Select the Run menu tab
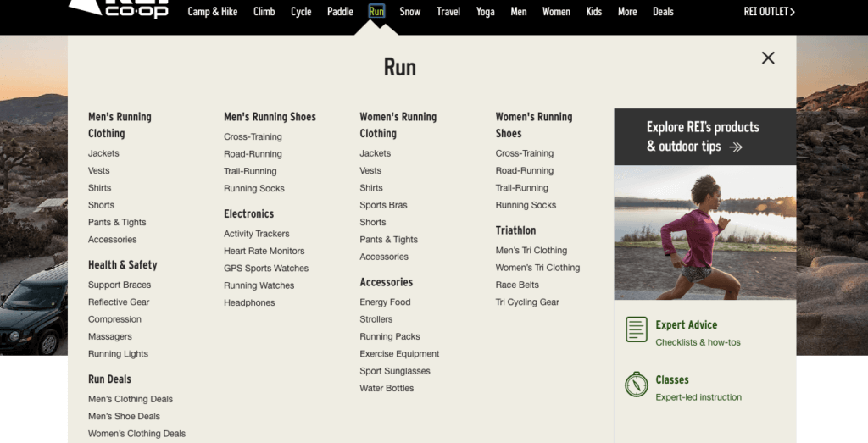The height and width of the screenshot is (443, 868). click(376, 12)
